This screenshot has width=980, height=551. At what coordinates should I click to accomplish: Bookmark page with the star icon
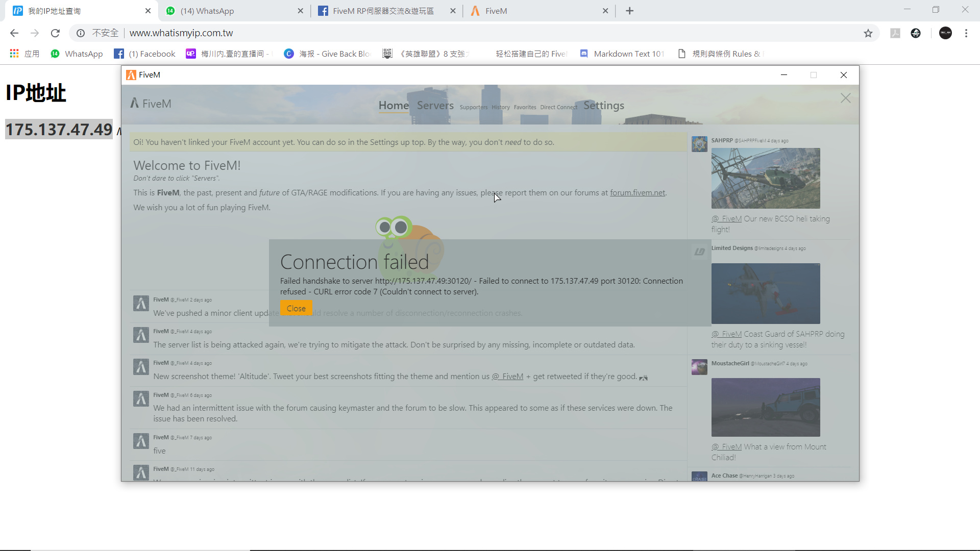point(868,33)
